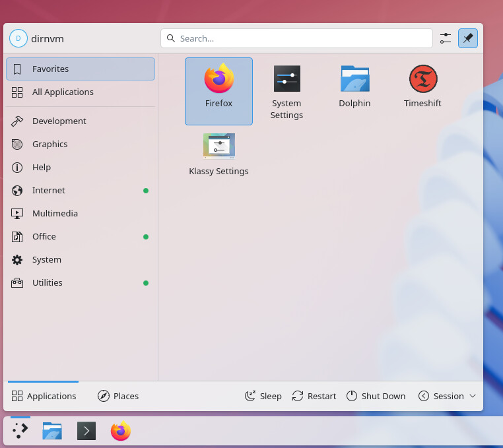Click the Konsole terminal icon in the taskbar
Image resolution: width=503 pixels, height=448 pixels.
tap(86, 431)
